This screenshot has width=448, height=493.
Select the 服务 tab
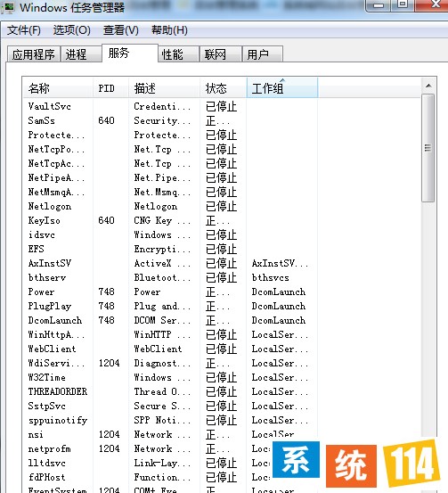coord(130,53)
